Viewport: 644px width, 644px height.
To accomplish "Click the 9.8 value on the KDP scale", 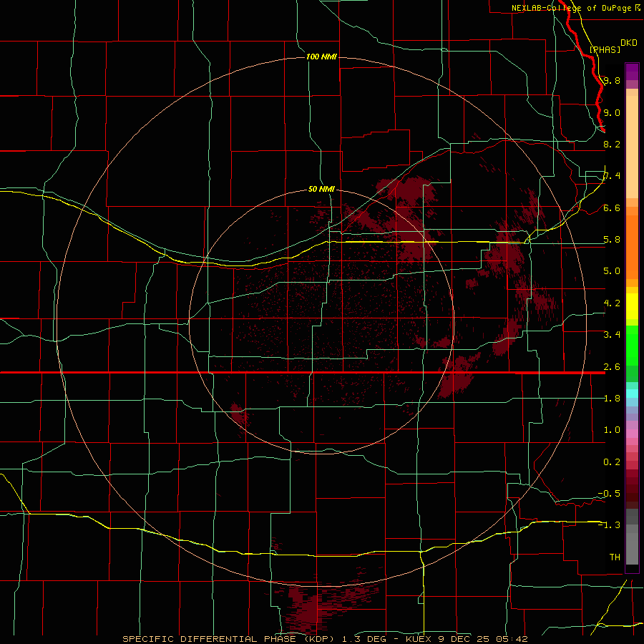I will (x=612, y=81).
